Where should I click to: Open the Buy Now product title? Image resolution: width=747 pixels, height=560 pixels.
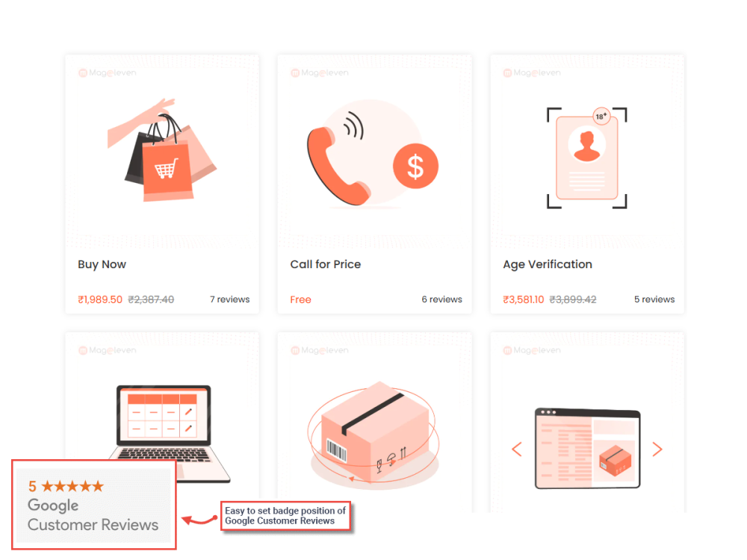coord(102,264)
